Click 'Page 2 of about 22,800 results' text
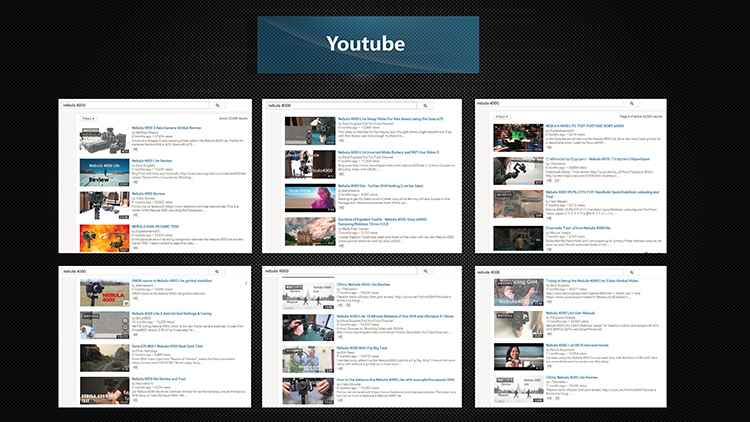 640,116
